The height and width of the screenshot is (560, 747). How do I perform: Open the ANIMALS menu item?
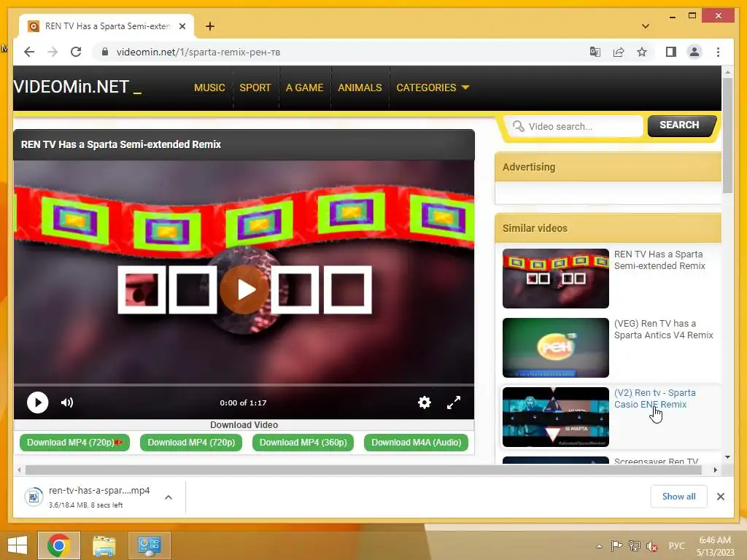tap(360, 87)
